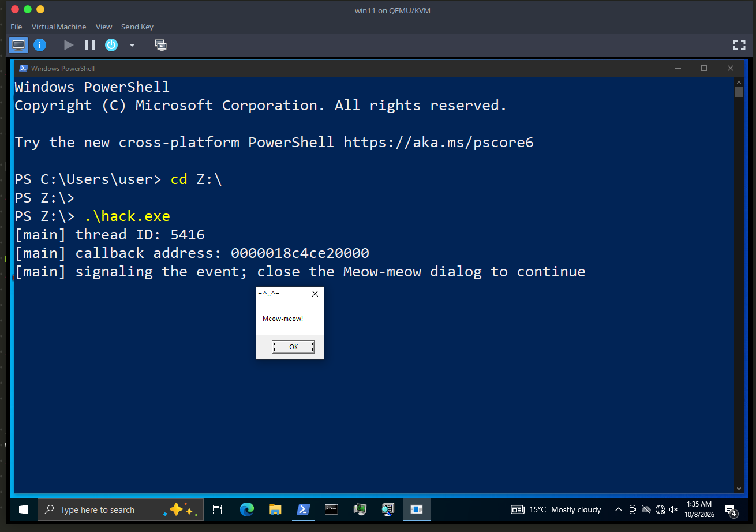Maximize the Windows PowerShell window

(x=704, y=68)
